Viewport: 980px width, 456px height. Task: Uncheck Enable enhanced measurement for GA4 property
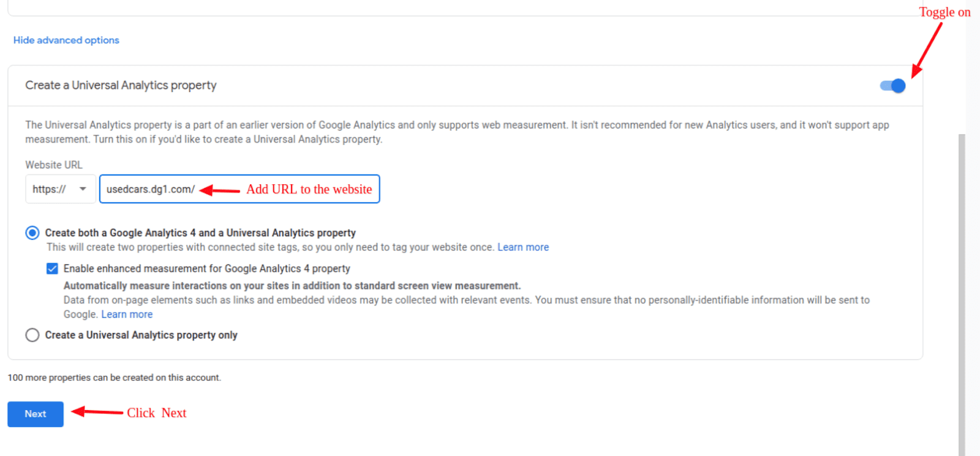[x=53, y=269]
